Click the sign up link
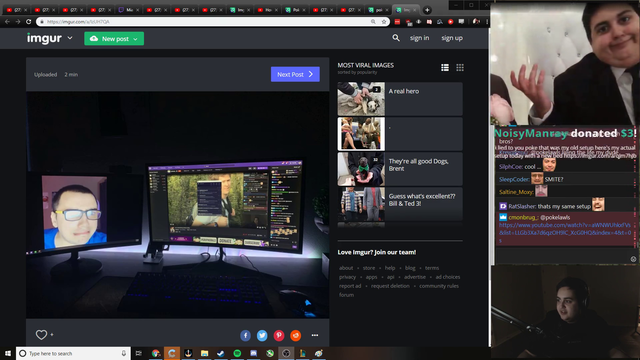Viewport: 640px width, 360px height. (x=452, y=38)
